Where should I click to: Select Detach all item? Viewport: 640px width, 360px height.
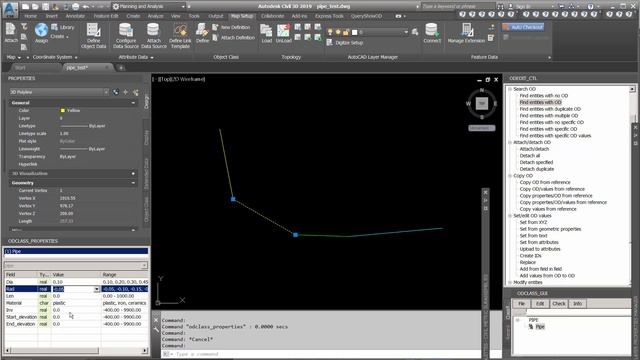point(530,156)
